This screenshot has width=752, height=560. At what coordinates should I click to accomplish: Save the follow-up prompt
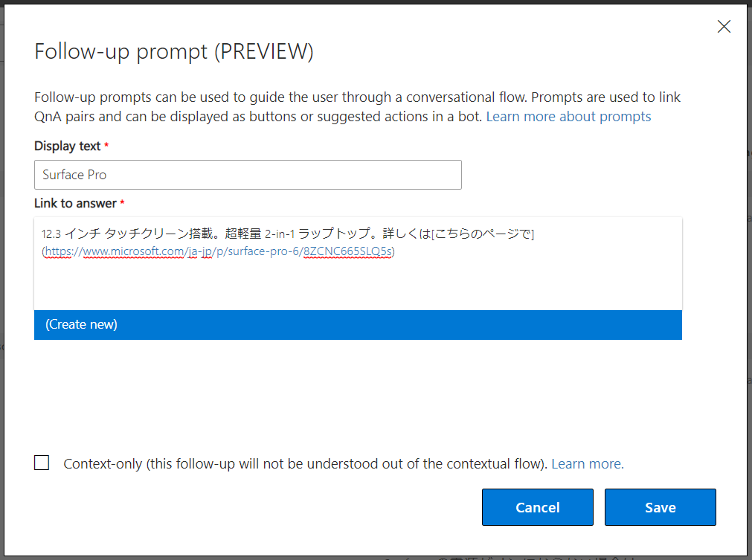pyautogui.click(x=661, y=507)
